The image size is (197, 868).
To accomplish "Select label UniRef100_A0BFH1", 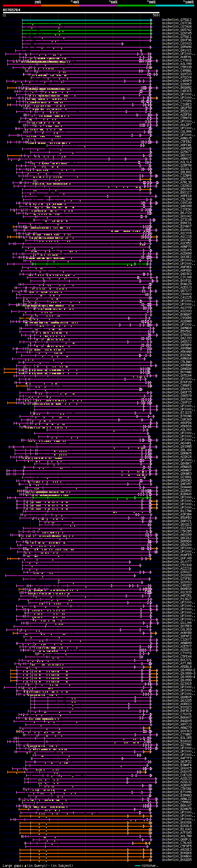I will click(x=177, y=57).
